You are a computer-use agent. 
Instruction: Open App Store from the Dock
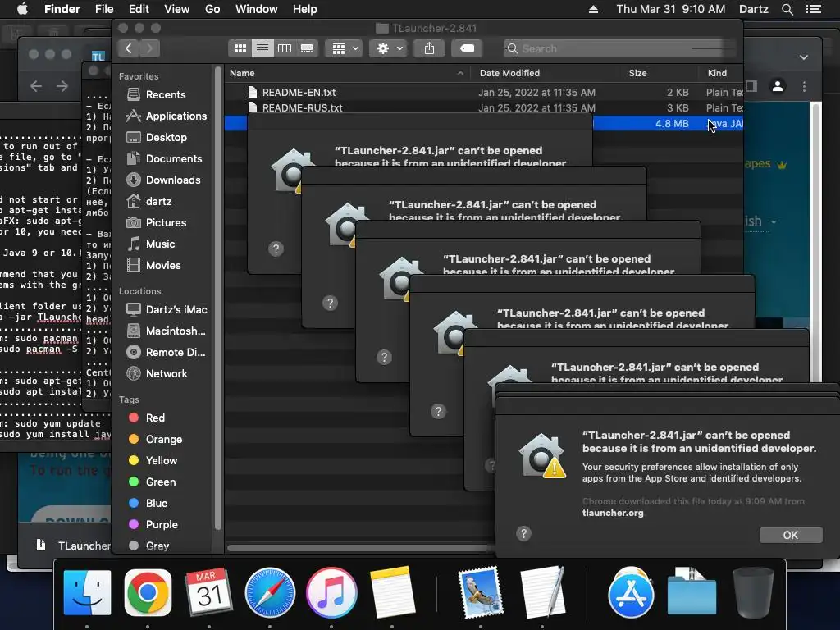(x=631, y=592)
